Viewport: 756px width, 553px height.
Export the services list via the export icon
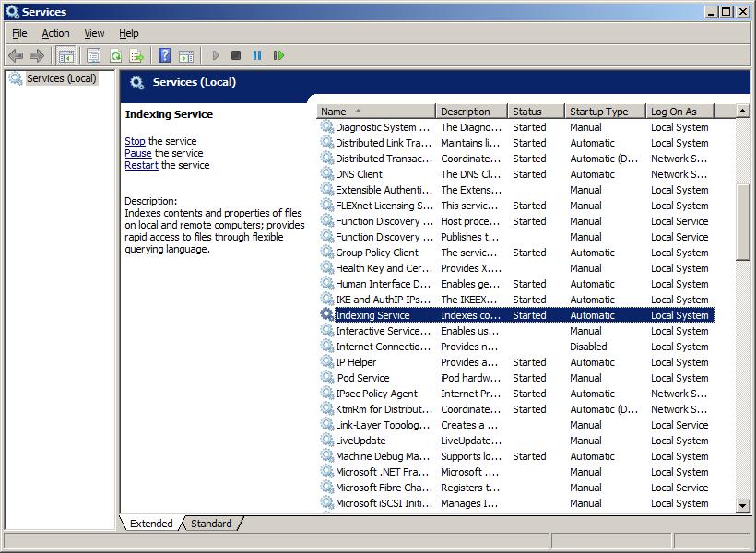point(136,55)
